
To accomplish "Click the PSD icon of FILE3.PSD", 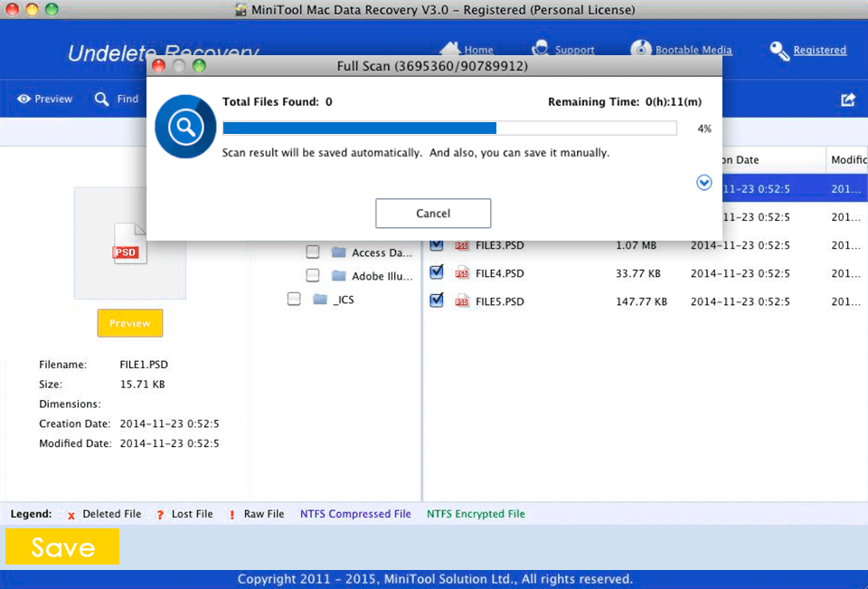I will coord(462,245).
